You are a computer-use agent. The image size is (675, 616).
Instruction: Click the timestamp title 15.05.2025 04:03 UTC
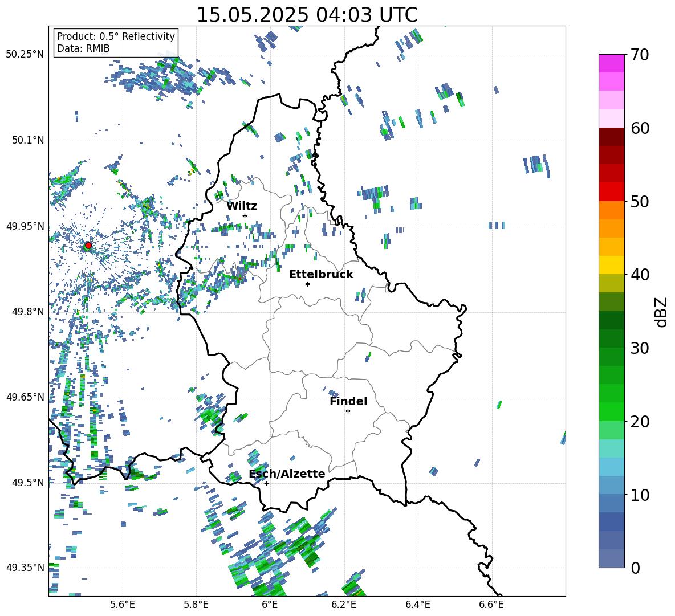[307, 15]
